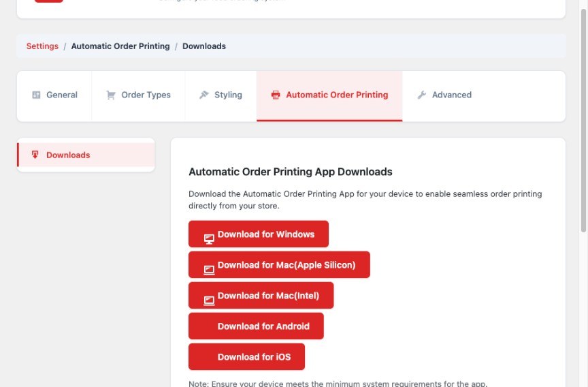Click the Downloads sidebar download icon
The height and width of the screenshot is (387, 588).
[x=35, y=155]
